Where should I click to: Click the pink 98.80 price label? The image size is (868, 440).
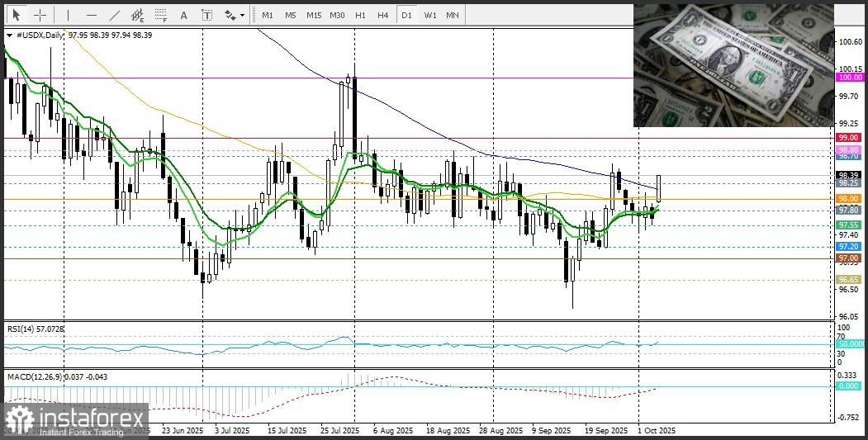tap(851, 150)
